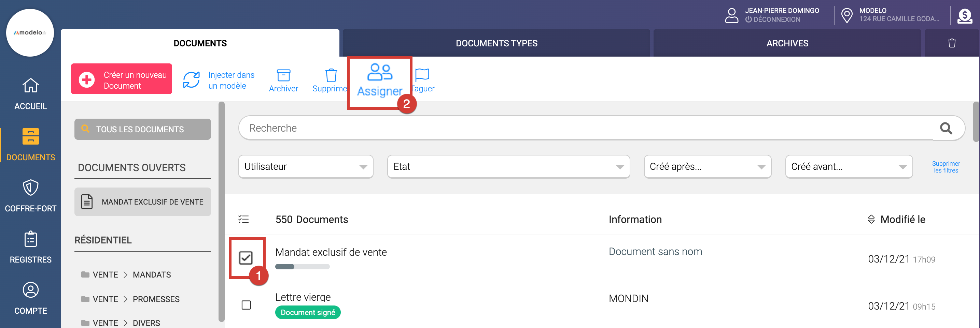Click the Injecter dans un modèle icon

[x=191, y=80]
